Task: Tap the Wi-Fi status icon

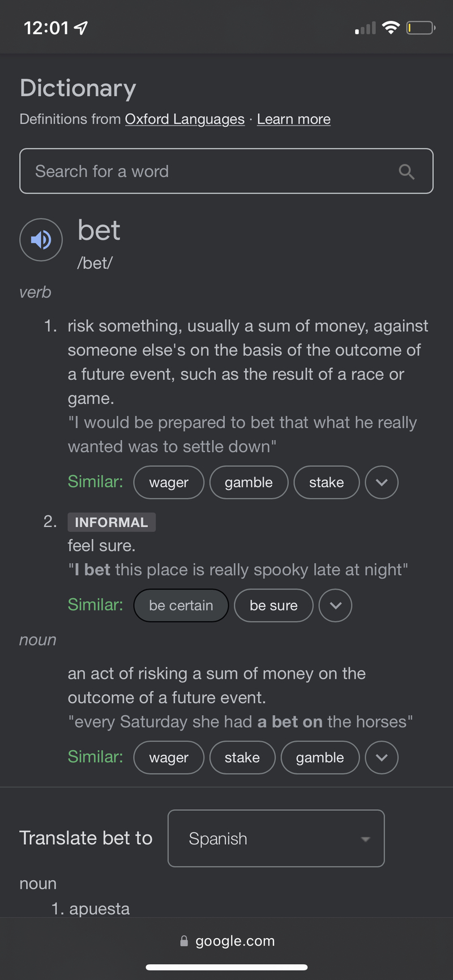Action: (x=391, y=28)
